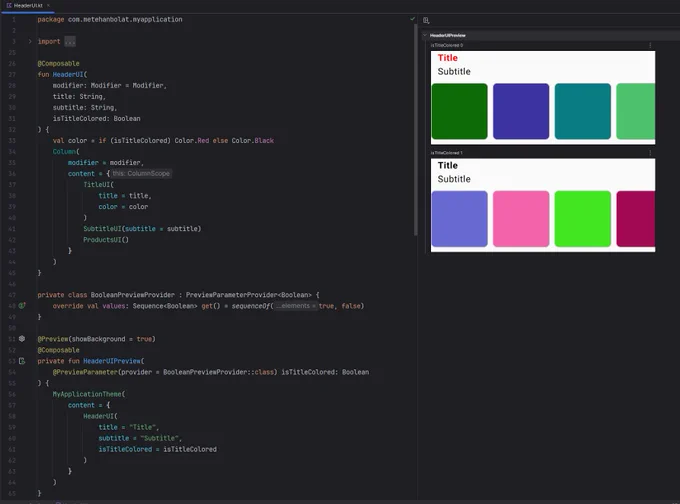Click @Composable annotation on line 26
Viewport: 680px width, 504px height.
tap(58, 64)
